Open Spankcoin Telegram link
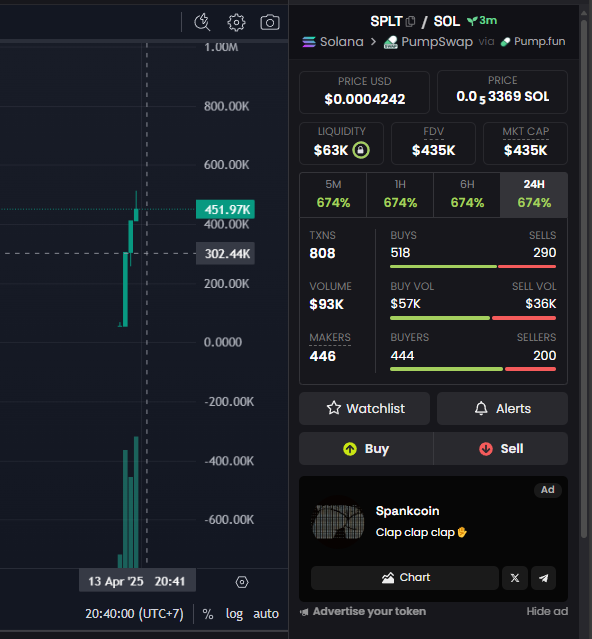 tap(544, 577)
